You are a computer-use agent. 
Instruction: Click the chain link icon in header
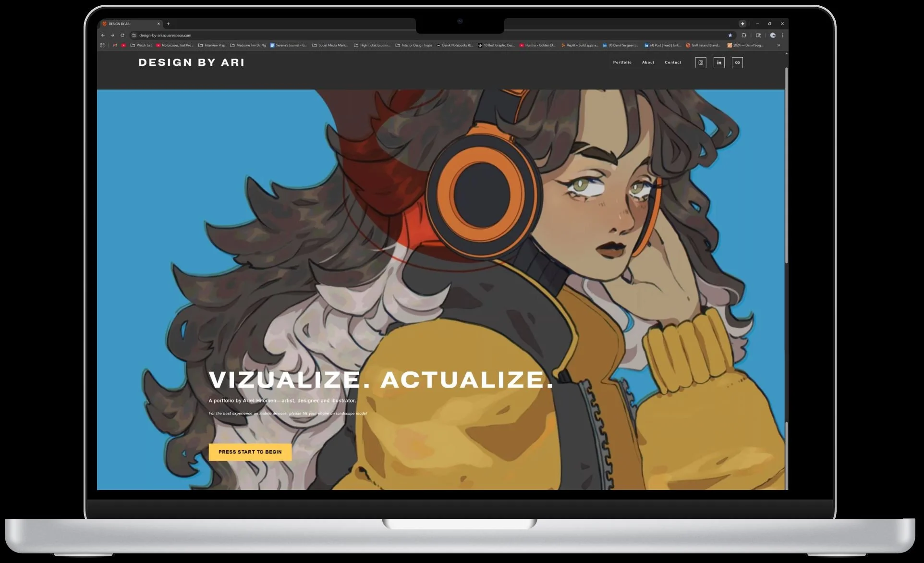[737, 62]
